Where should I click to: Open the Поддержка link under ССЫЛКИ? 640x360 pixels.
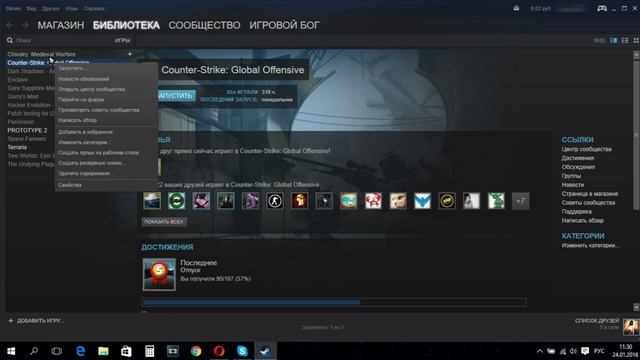pos(576,211)
